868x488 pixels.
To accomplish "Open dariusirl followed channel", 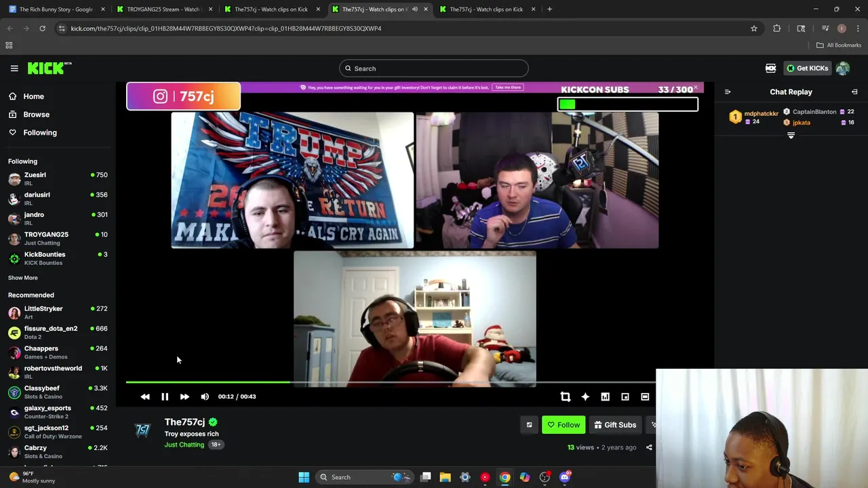I will pos(58,199).
